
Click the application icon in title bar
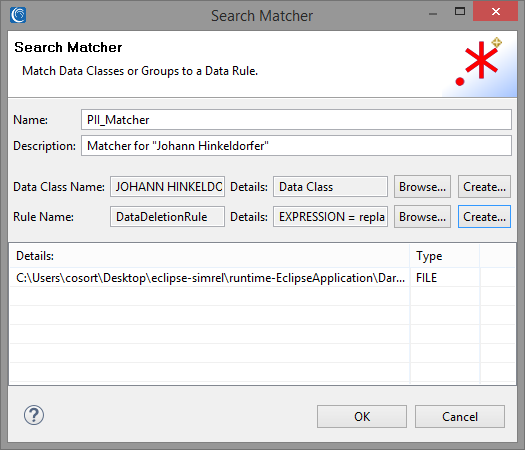pyautogui.click(x=18, y=15)
